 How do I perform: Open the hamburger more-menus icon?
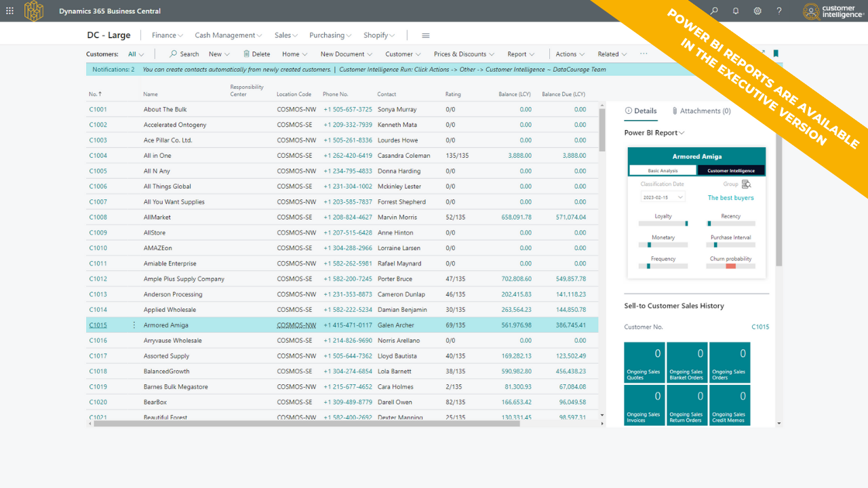click(x=426, y=35)
